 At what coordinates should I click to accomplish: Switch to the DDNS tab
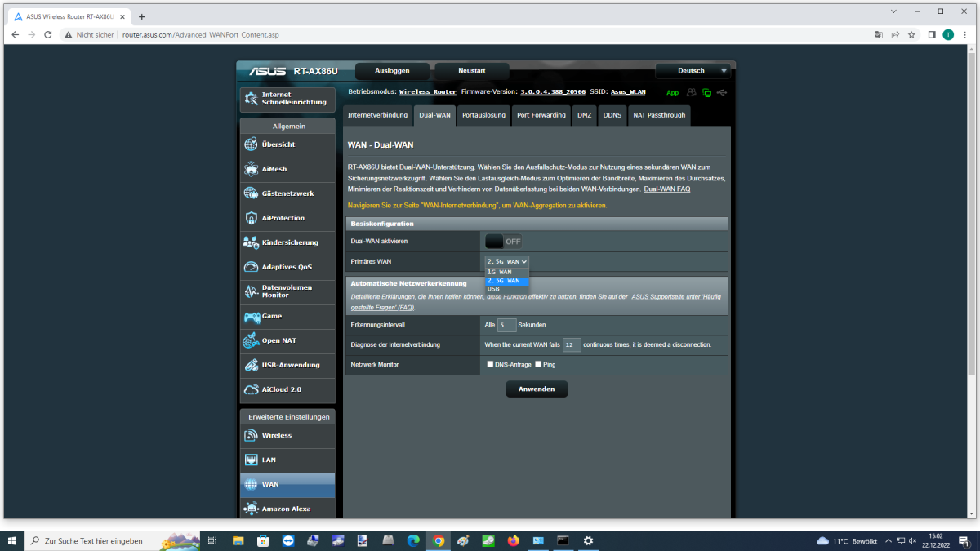pyautogui.click(x=612, y=115)
